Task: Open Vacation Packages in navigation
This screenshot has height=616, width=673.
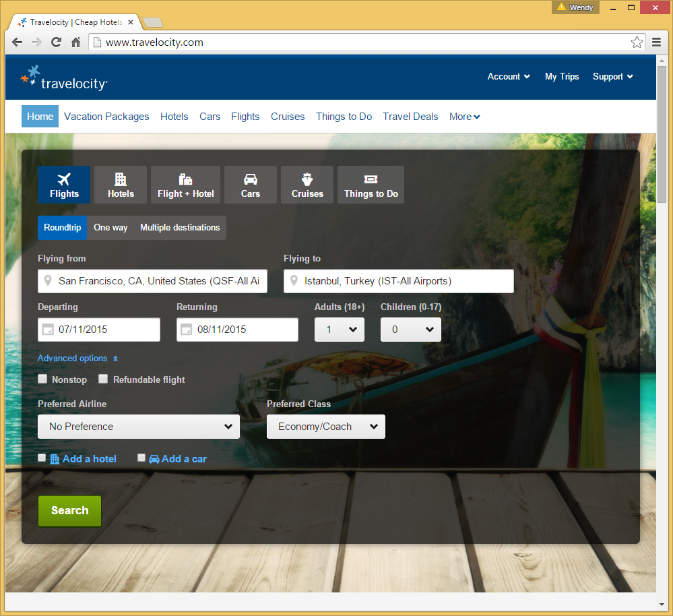Action: pos(106,117)
